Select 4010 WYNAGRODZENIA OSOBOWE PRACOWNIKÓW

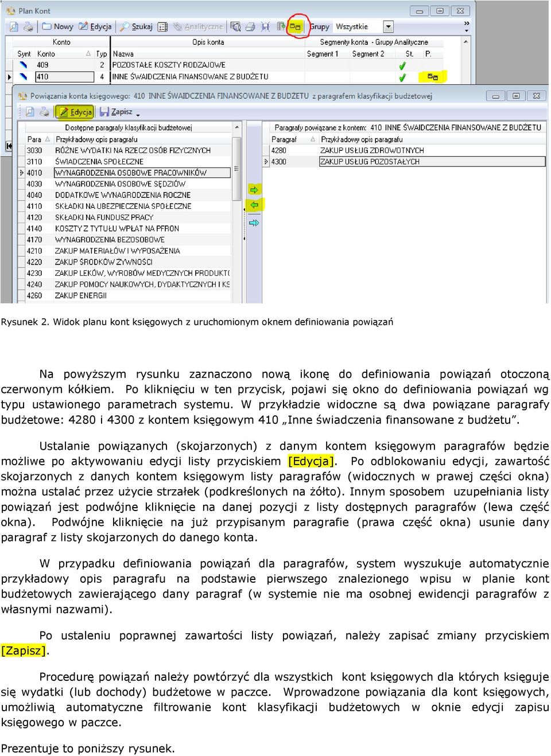pyautogui.click(x=128, y=173)
